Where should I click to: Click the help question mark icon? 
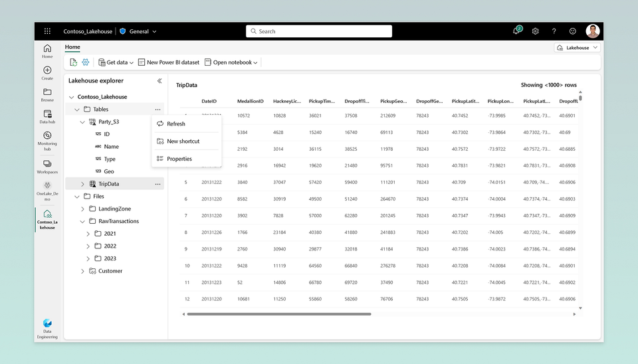coord(554,31)
